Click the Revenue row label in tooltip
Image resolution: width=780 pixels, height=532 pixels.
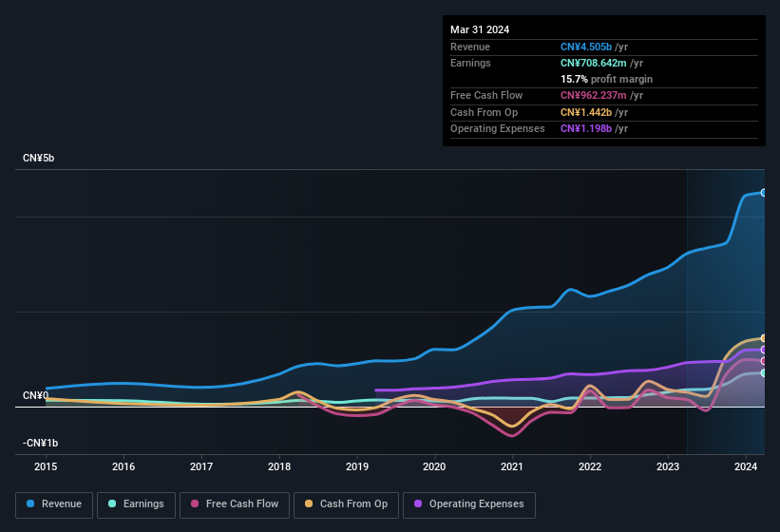(470, 47)
